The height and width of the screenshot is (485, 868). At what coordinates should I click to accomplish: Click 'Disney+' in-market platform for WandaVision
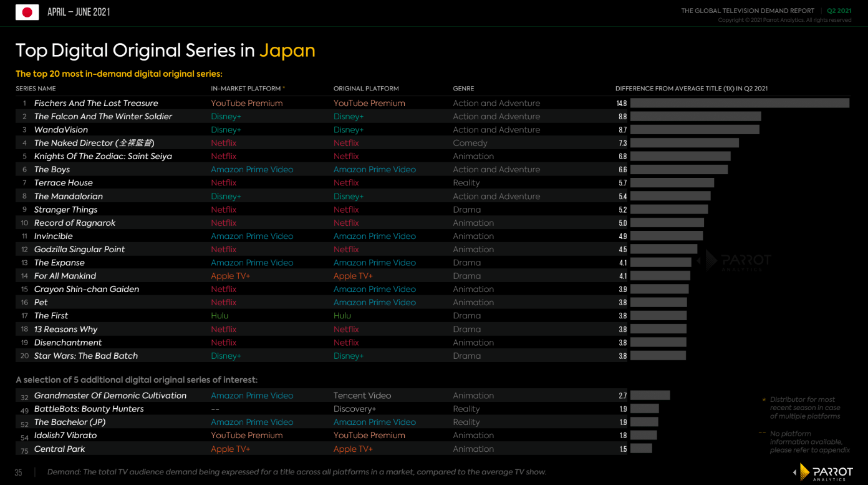point(226,130)
